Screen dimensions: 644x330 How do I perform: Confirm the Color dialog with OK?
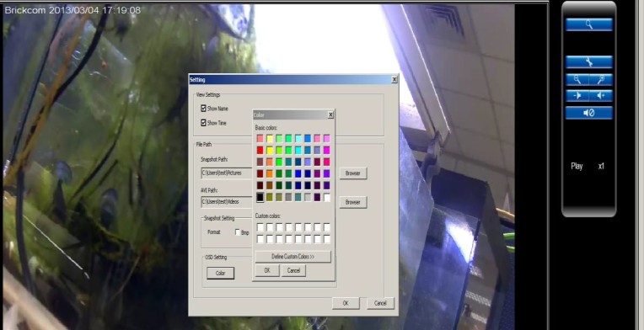pyautogui.click(x=267, y=270)
